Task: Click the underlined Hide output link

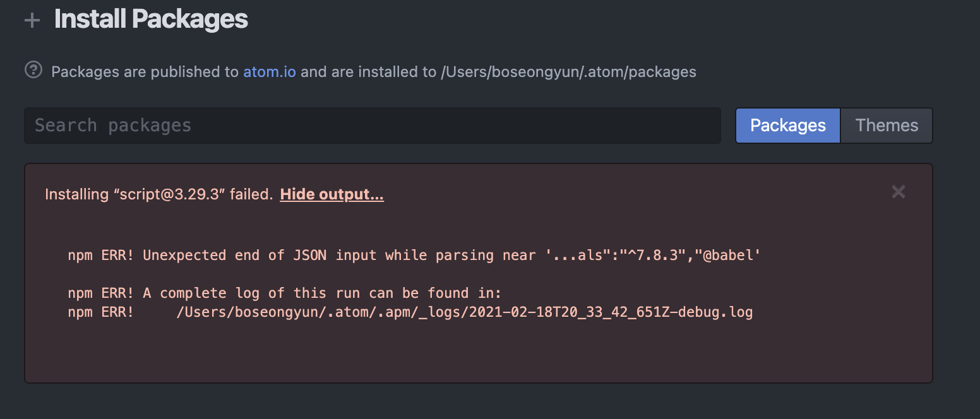Action: point(332,194)
